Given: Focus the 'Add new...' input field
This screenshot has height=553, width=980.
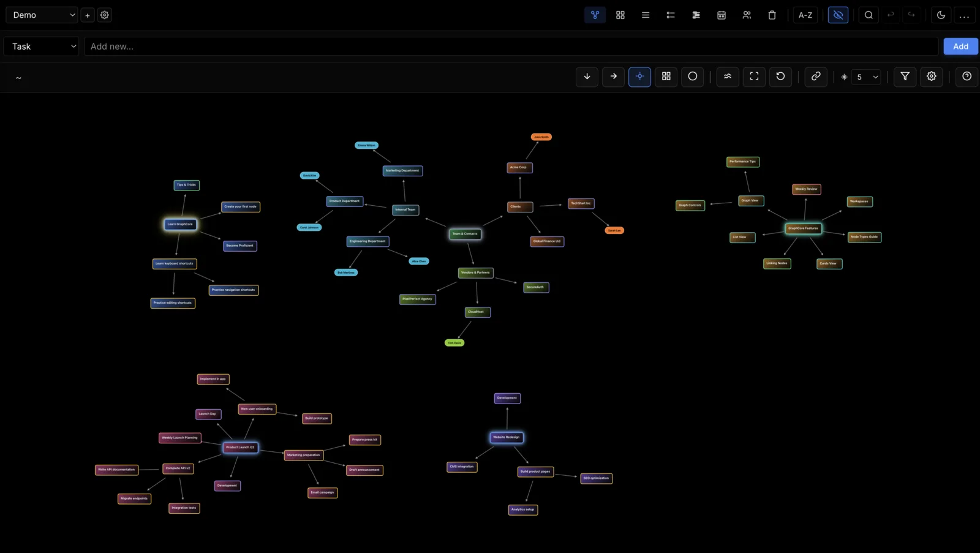Looking at the screenshot, I should 511,47.
